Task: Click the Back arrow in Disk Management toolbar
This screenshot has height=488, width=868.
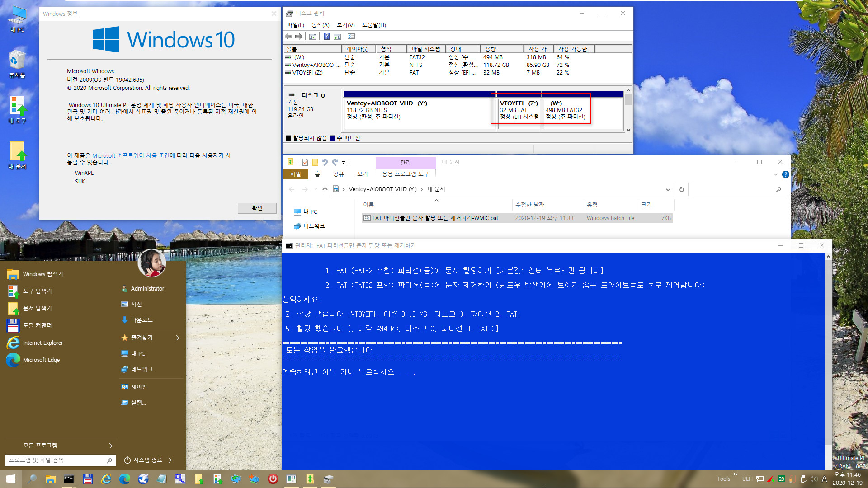Action: pos(288,37)
